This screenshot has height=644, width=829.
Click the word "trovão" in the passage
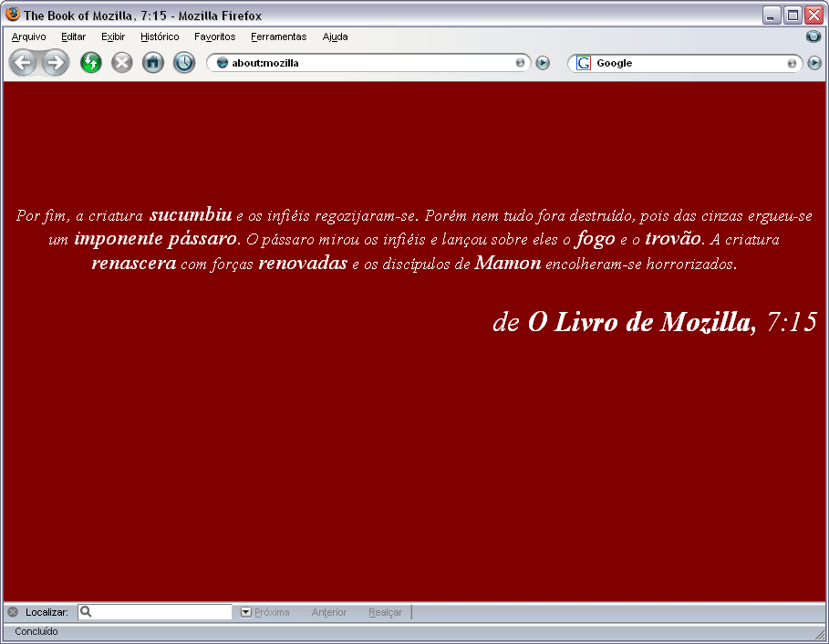coord(673,238)
